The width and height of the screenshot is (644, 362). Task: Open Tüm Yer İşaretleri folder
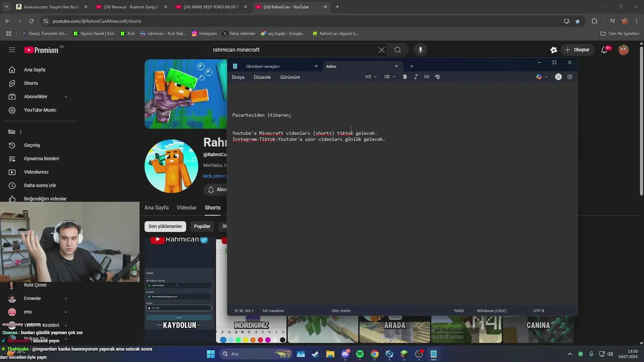pos(619,34)
